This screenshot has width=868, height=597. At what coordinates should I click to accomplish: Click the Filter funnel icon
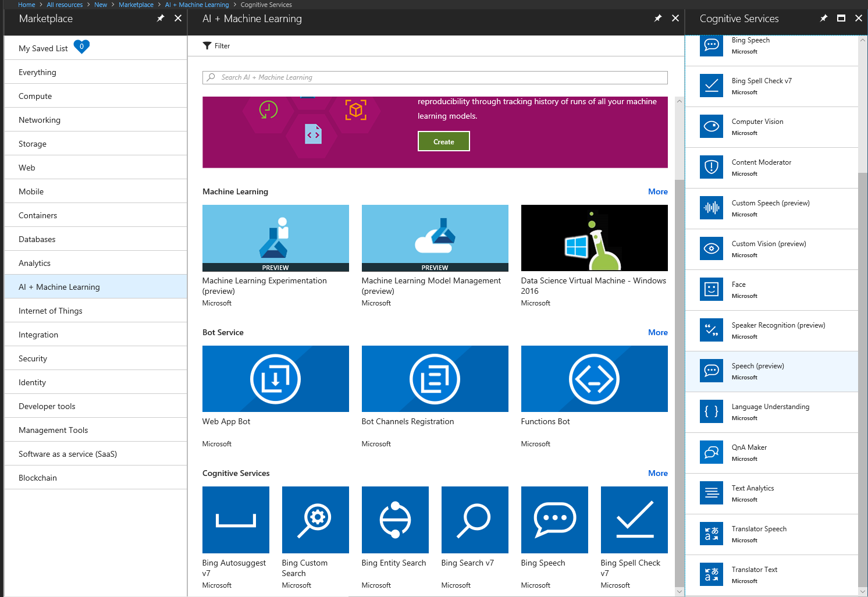(207, 46)
